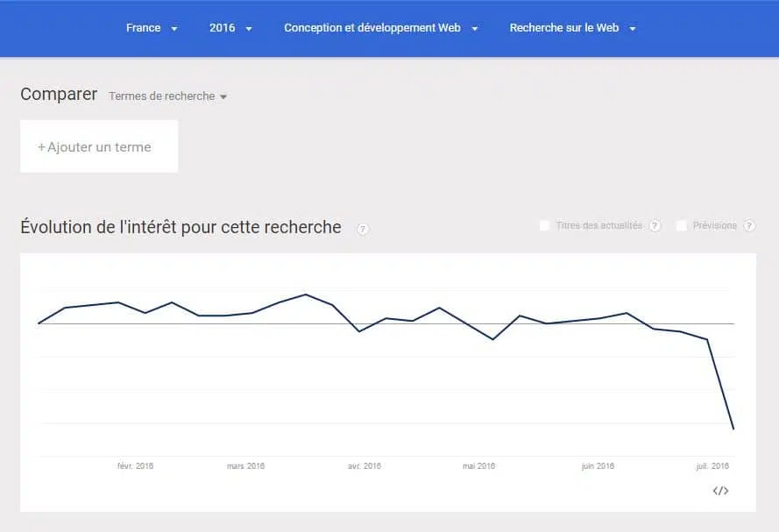779x532 pixels.
Task: Expand the 2016 time period dropdown
Action: (230, 28)
